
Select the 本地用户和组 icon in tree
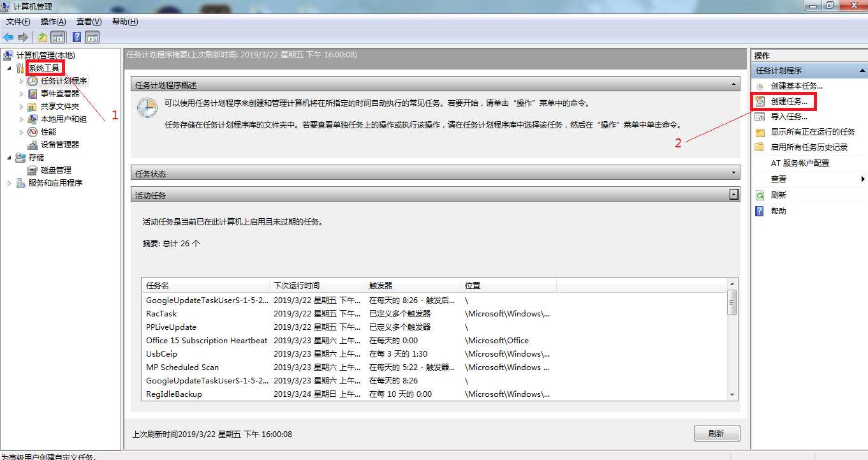[33, 119]
